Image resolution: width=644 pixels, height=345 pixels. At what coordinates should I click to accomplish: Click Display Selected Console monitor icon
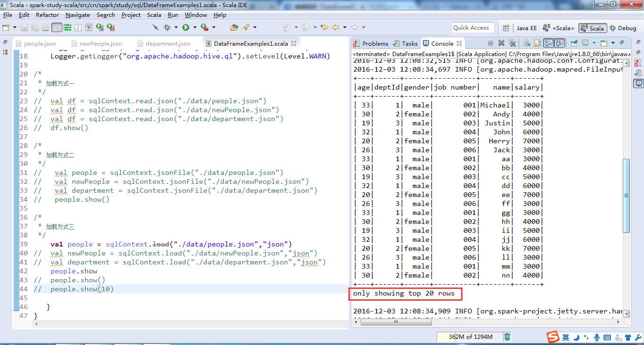pyautogui.click(x=586, y=43)
